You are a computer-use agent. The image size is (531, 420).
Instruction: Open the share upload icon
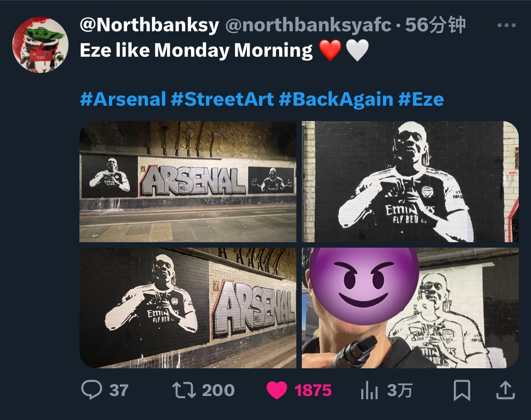point(505,390)
